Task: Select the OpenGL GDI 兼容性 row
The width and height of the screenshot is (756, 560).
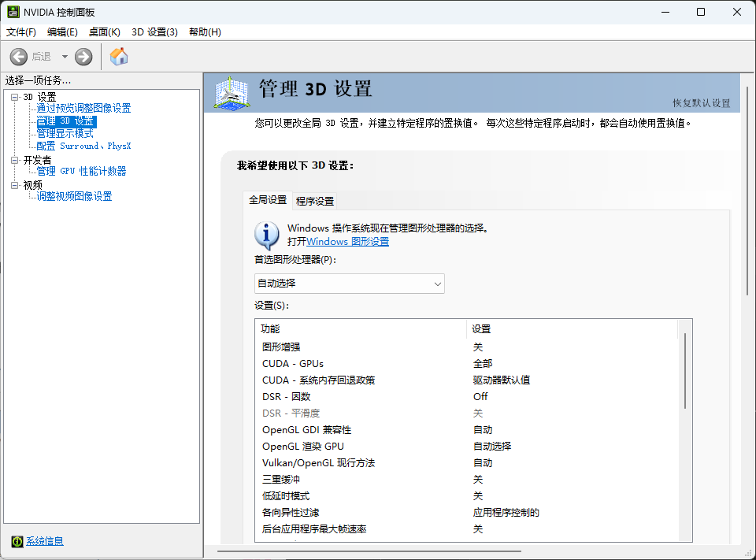Action: (x=467, y=430)
